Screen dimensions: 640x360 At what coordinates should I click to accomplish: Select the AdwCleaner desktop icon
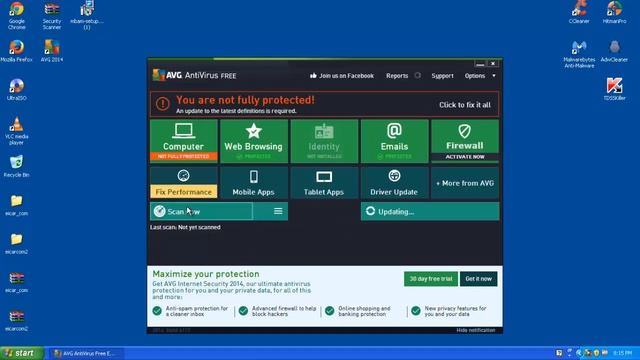tap(614, 51)
